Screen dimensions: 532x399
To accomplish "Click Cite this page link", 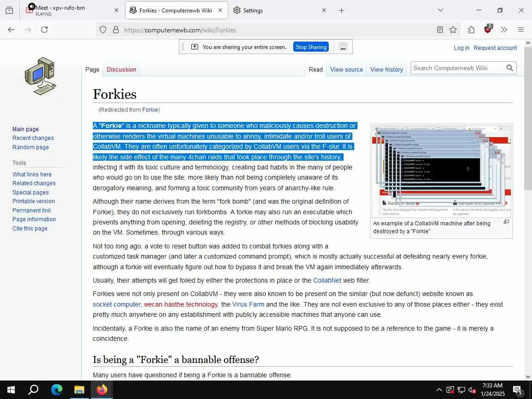I will point(30,229).
